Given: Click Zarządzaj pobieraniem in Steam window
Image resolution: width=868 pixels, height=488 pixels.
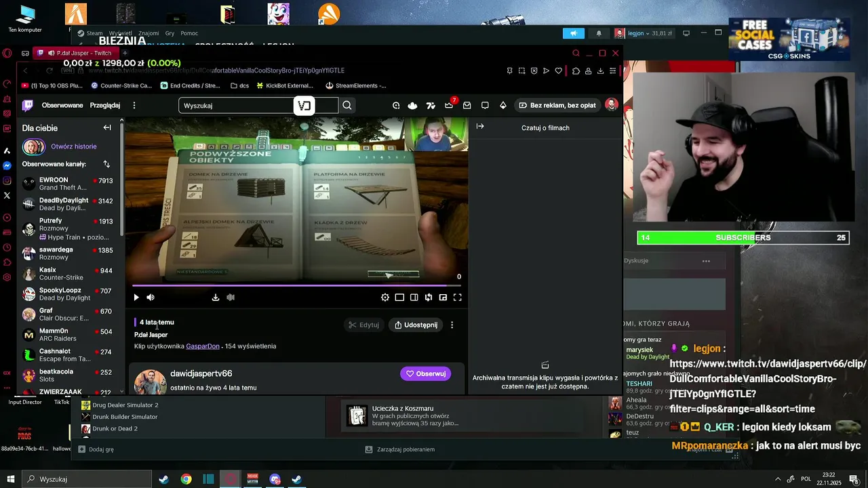Looking at the screenshot, I should coord(399,449).
